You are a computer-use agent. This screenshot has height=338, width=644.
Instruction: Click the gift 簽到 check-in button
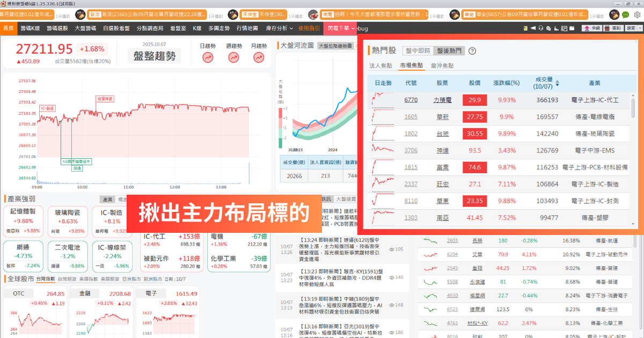(x=613, y=28)
